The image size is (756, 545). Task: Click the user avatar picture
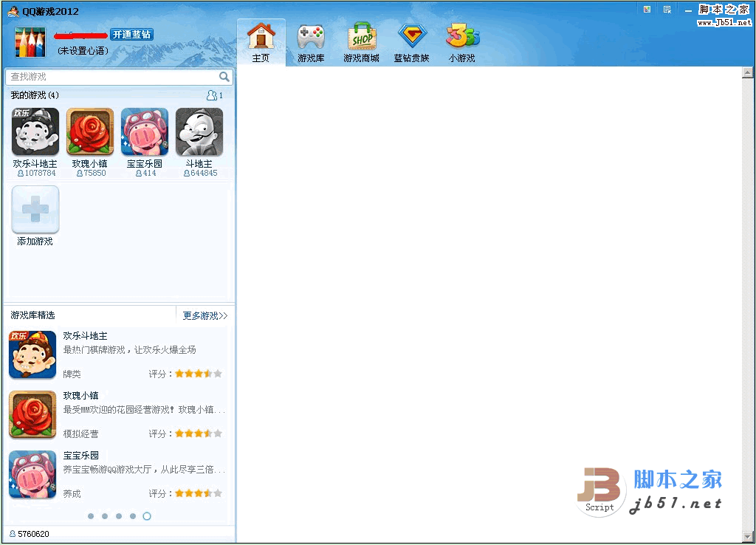30,42
